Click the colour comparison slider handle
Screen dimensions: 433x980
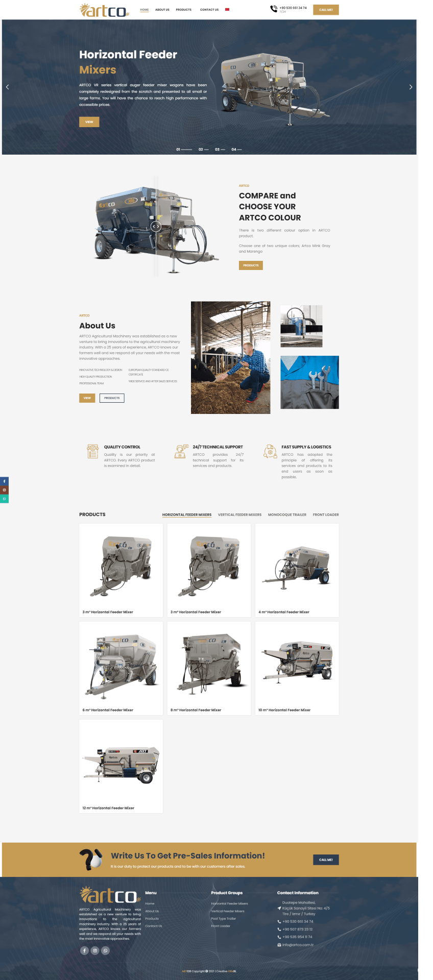tap(156, 226)
